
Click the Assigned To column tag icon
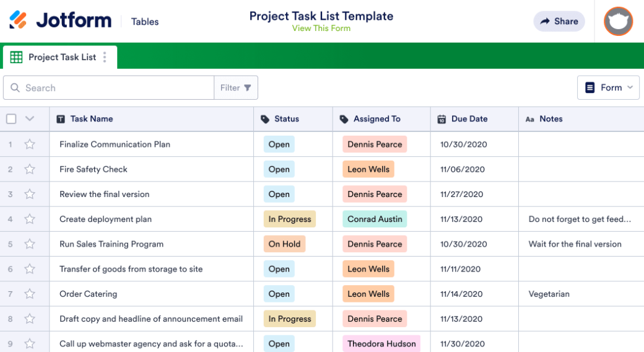(344, 119)
